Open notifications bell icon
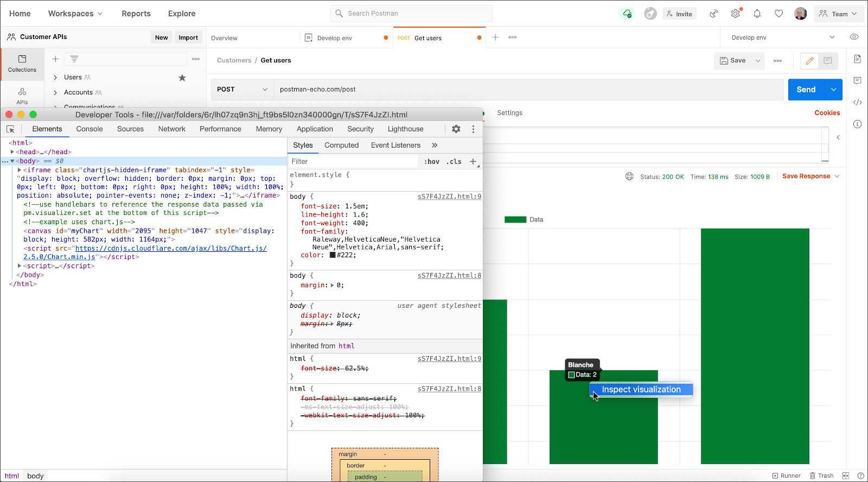 [x=757, y=14]
